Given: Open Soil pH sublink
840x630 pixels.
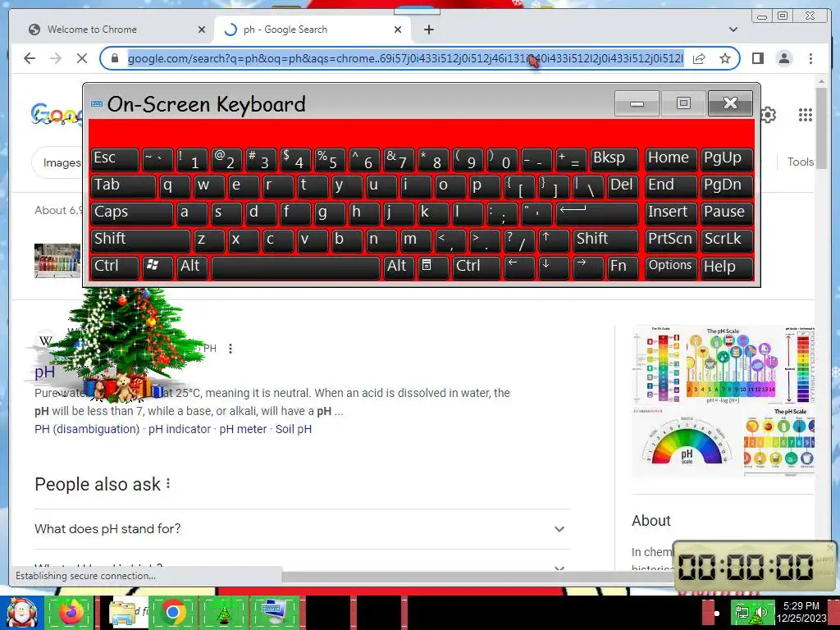Looking at the screenshot, I should coord(294,429).
